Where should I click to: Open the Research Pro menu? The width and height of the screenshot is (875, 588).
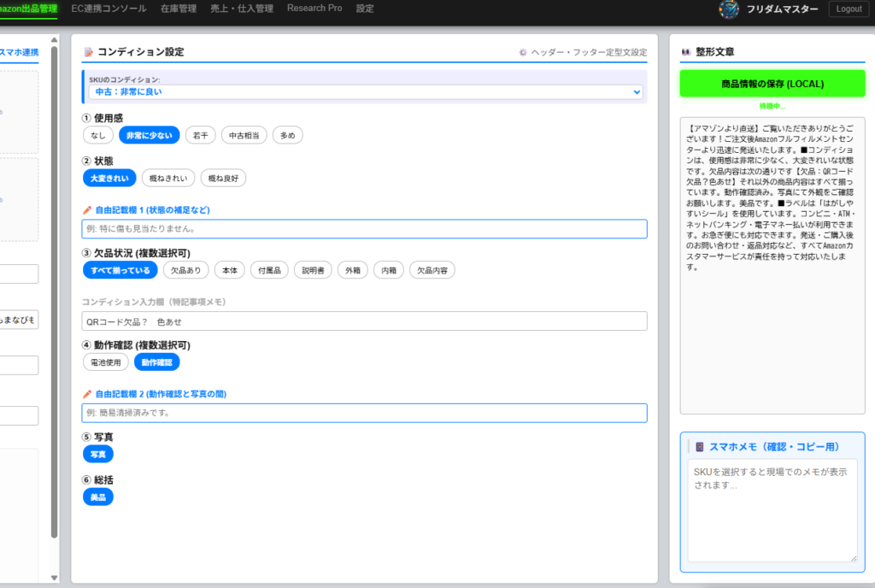point(314,9)
